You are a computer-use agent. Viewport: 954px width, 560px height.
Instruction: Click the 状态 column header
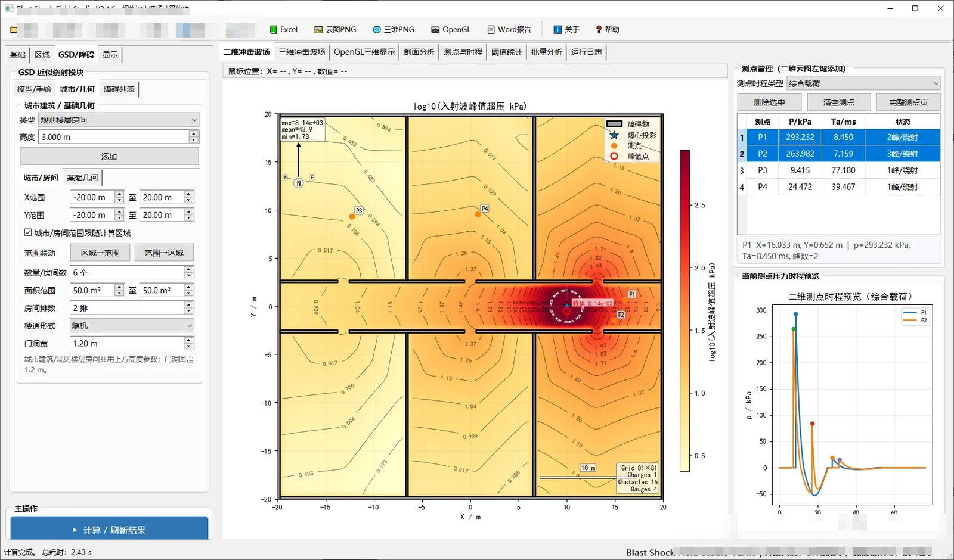coord(903,122)
